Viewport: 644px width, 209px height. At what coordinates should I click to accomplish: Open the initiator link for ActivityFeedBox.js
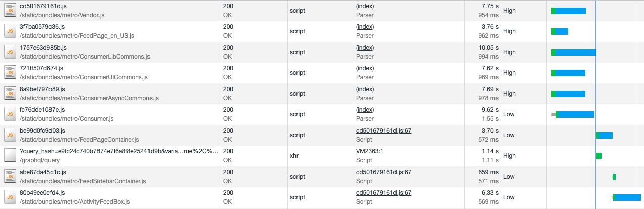pyautogui.click(x=383, y=192)
